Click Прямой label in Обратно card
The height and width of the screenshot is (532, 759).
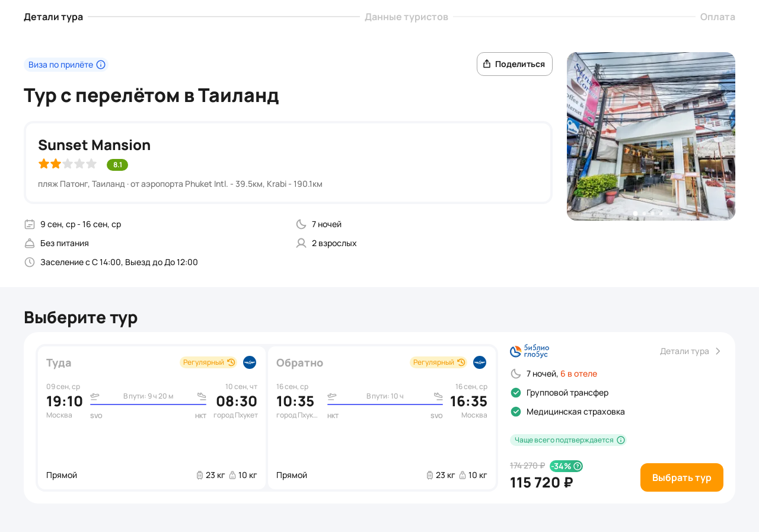[x=292, y=475]
